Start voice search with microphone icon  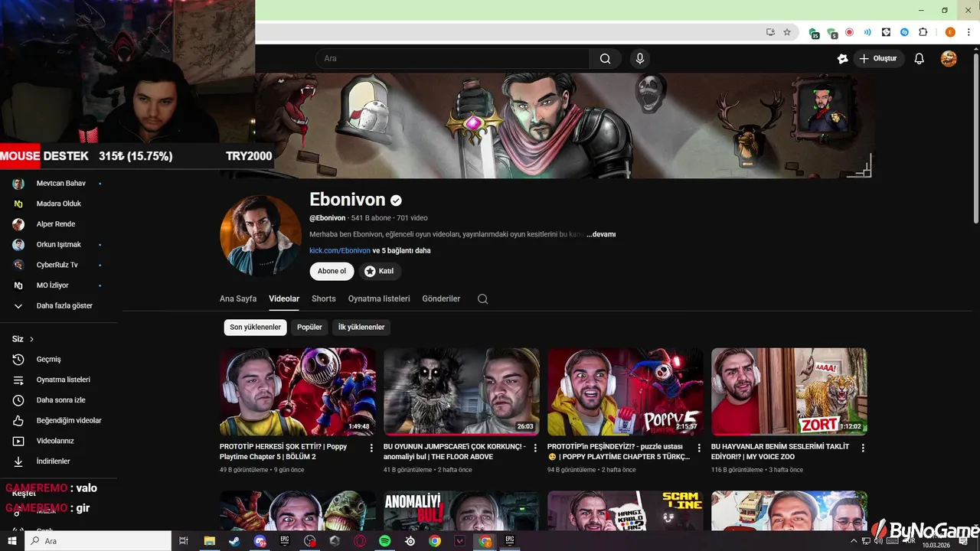tap(640, 59)
